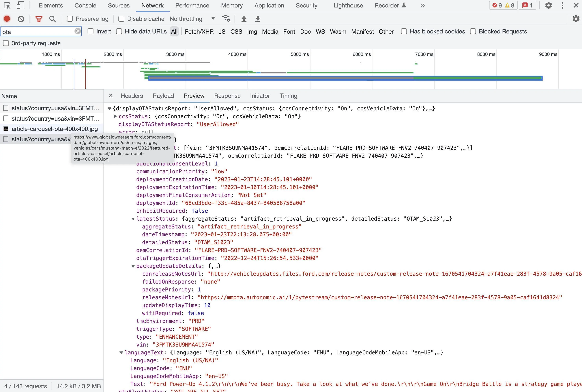
Task: Open the Response tab of request
Action: pos(227,96)
